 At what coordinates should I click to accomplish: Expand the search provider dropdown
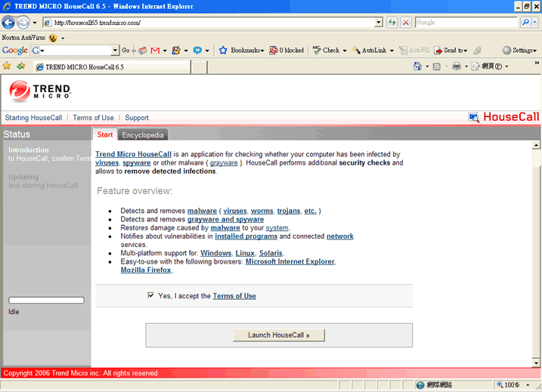534,23
